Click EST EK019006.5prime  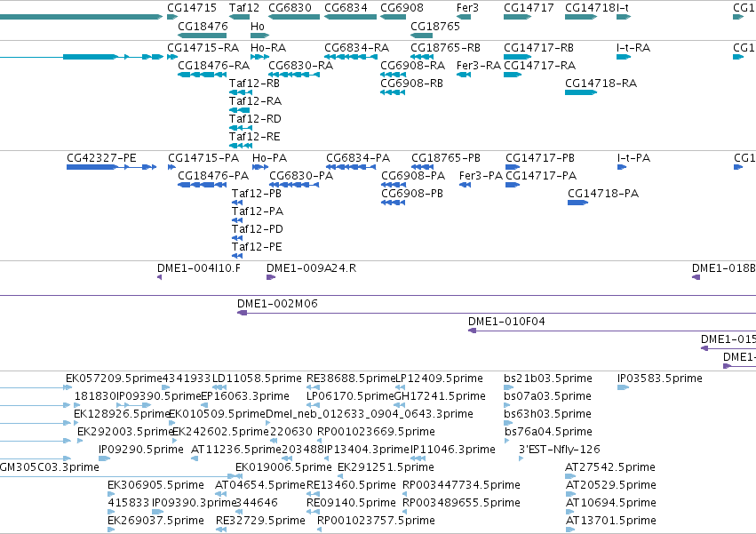[283, 467]
